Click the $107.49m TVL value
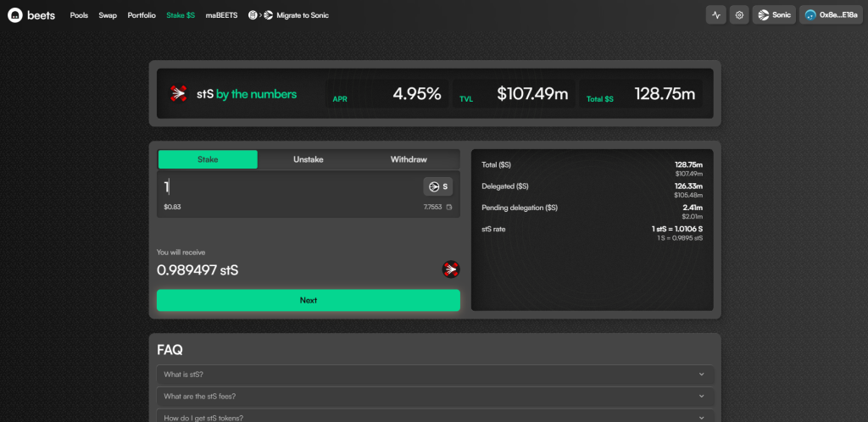The width and height of the screenshot is (868, 422). pyautogui.click(x=532, y=94)
